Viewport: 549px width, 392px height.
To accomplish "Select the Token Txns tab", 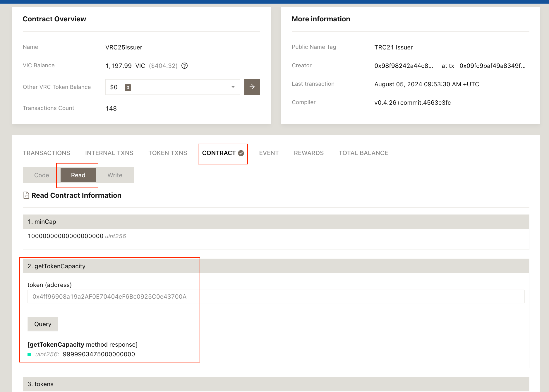I will [x=168, y=153].
